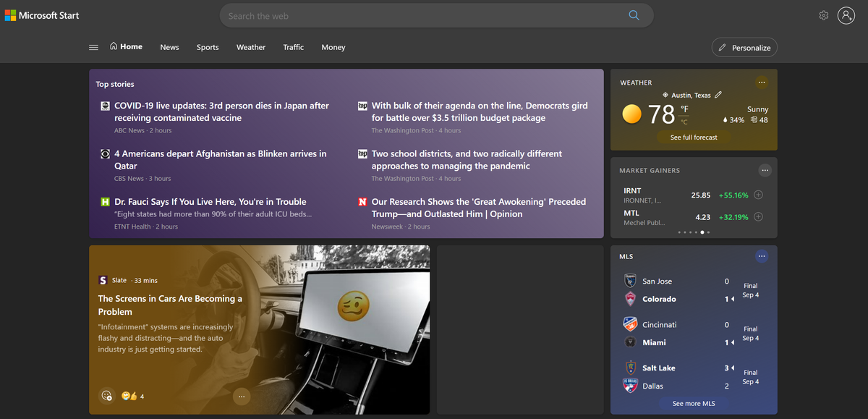Open more options on the Slate story card
868x419 pixels.
point(242,396)
